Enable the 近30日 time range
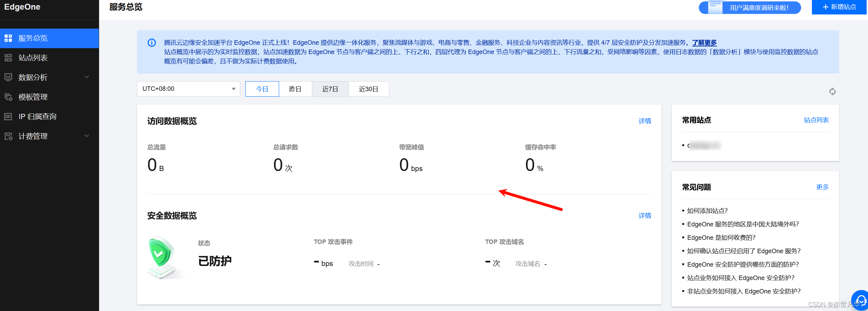Viewport: 868px width, 311px height. click(369, 89)
